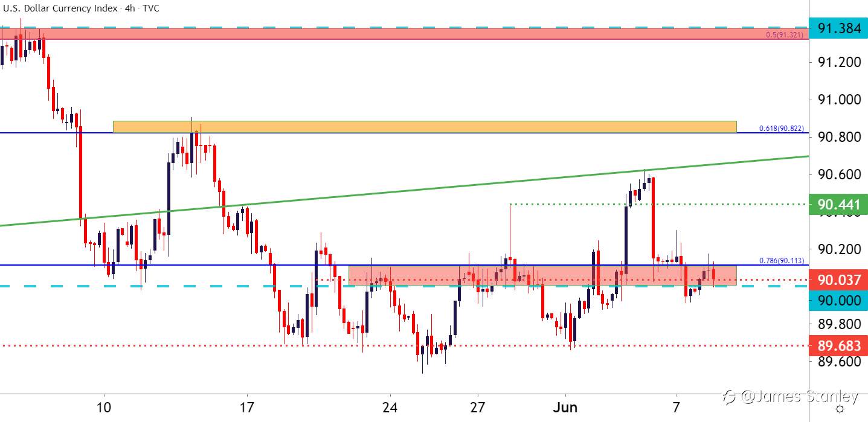Viewport: 868px width, 422px height.
Task: Click the 90.600 price axis value
Action: tap(838, 174)
